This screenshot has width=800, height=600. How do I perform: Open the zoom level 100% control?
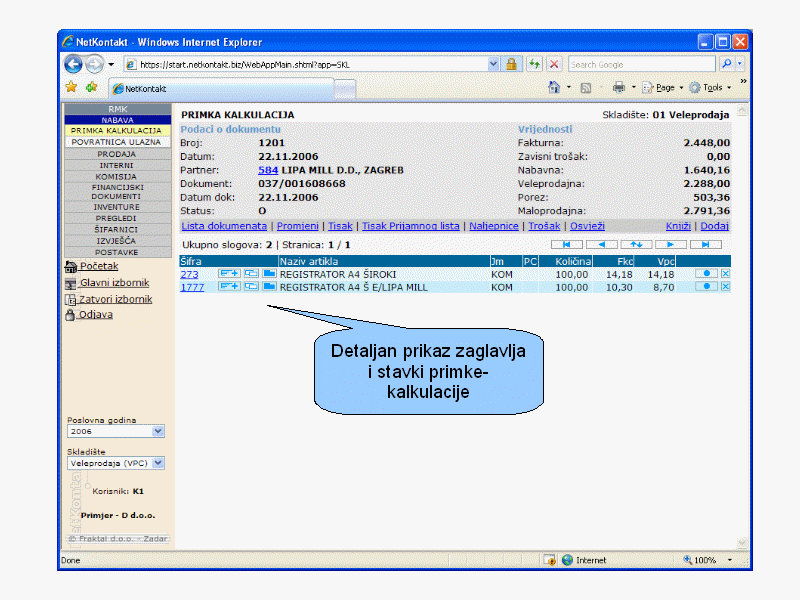(x=709, y=560)
